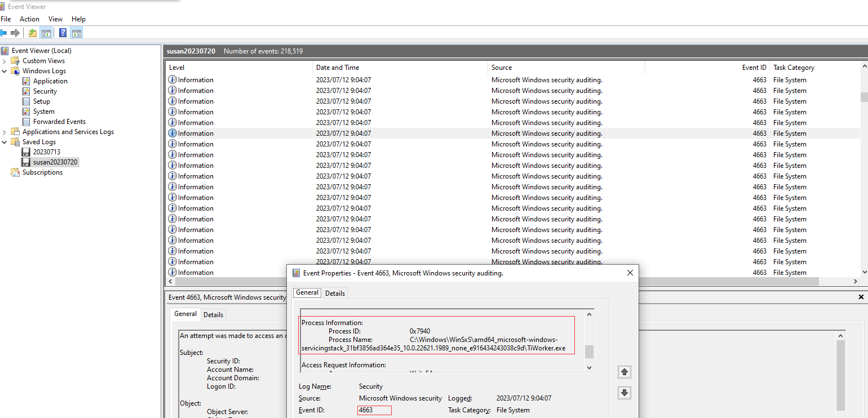This screenshot has width=868, height=418.
Task: Select the Windows Logs folder
Action: coord(44,71)
